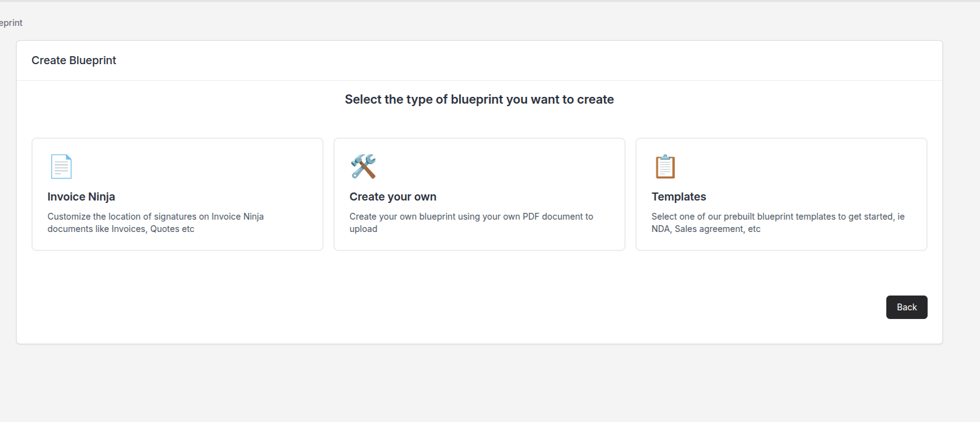Open the blueprint breadcrumb link at top left
The width and height of the screenshot is (980, 422).
(11, 23)
